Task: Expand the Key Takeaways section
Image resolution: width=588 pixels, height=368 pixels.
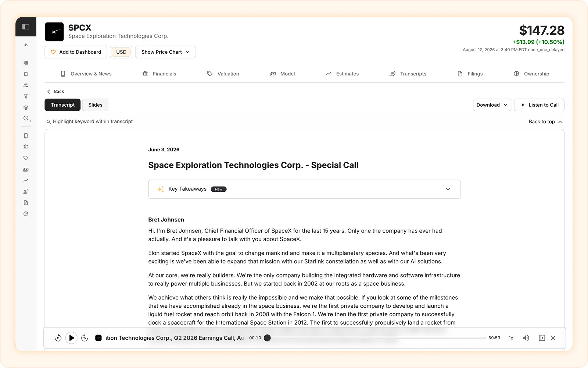Action: point(304,189)
